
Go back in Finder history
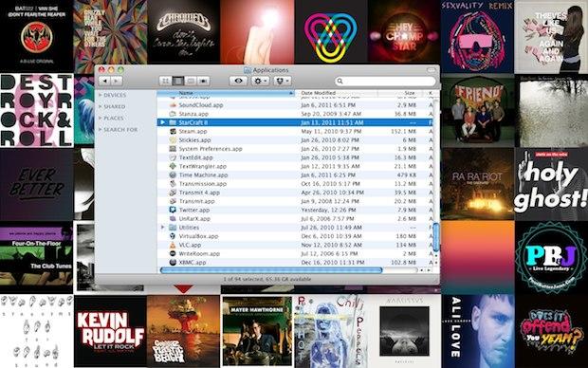pos(105,81)
